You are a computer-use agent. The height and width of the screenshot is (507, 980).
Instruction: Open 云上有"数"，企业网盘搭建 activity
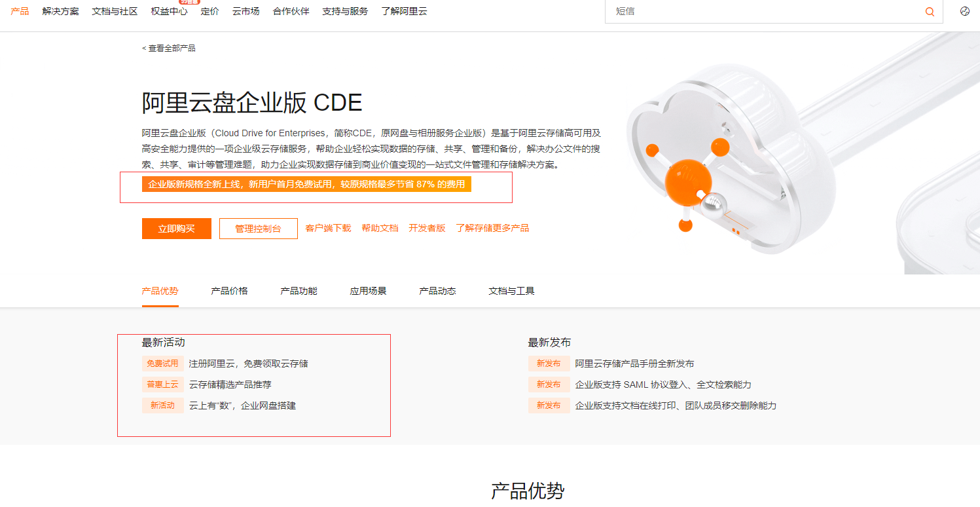click(x=242, y=405)
